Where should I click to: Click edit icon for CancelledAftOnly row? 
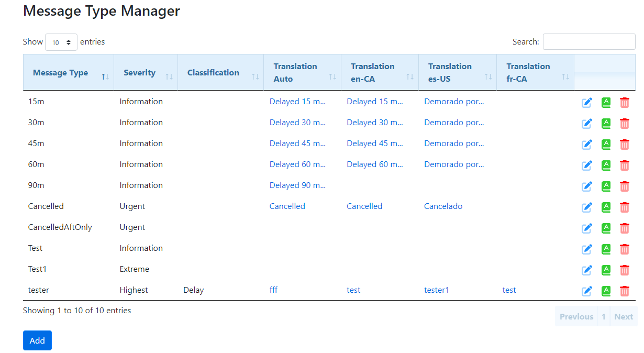tap(587, 228)
